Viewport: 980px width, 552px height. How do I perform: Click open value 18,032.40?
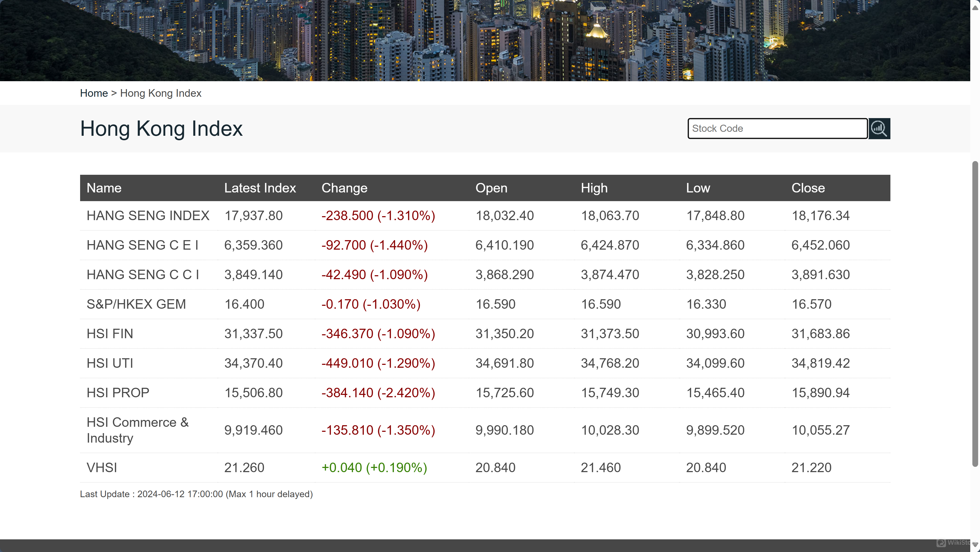click(x=505, y=216)
